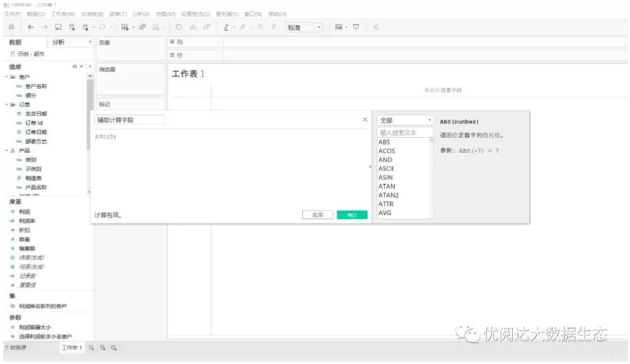Close the calculation editor with X
Viewport: 630px width, 364px height.
(365, 120)
